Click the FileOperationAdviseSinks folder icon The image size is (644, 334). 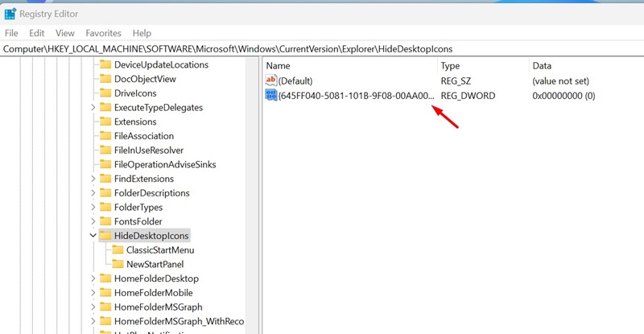(x=105, y=164)
